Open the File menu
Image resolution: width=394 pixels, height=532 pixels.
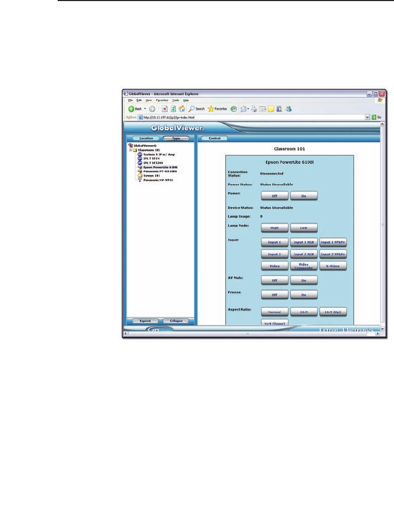[130, 100]
